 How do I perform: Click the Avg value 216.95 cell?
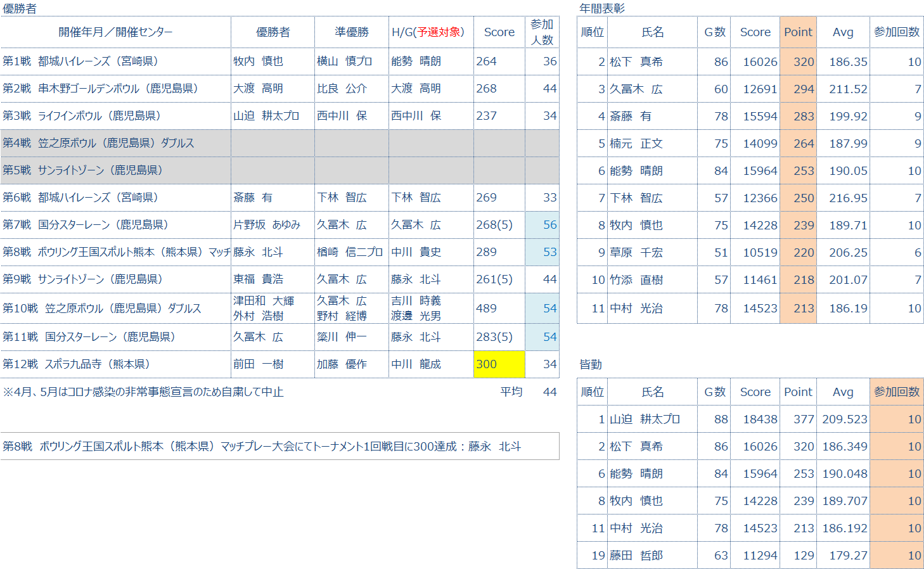[843, 198]
